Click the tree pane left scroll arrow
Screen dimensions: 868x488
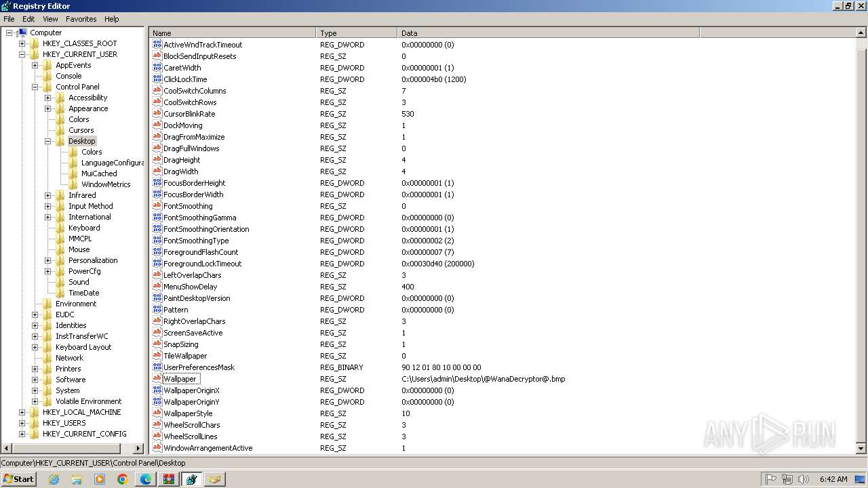[x=6, y=448]
